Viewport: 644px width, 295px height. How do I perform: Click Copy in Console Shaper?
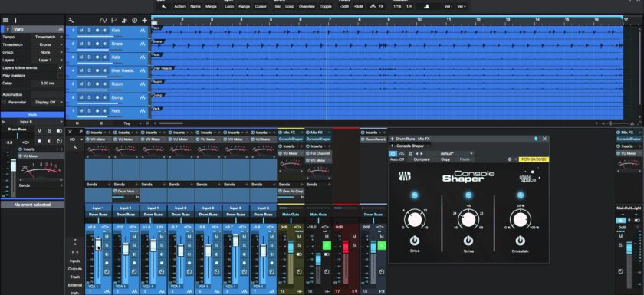[445, 159]
